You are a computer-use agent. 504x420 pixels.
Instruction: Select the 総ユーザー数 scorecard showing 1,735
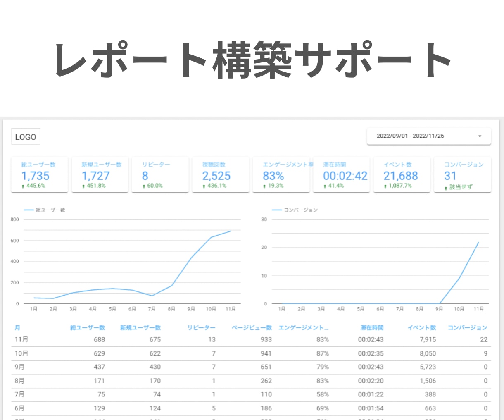pyautogui.click(x=39, y=174)
